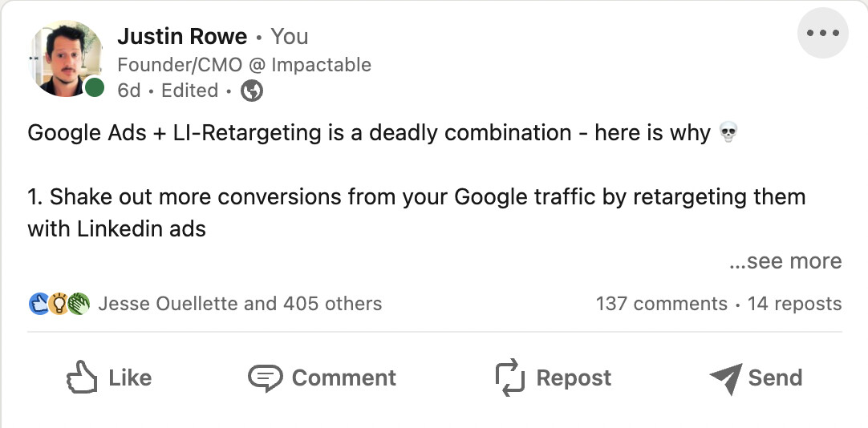Click the Comment button label
The image size is (868, 428).
click(344, 378)
